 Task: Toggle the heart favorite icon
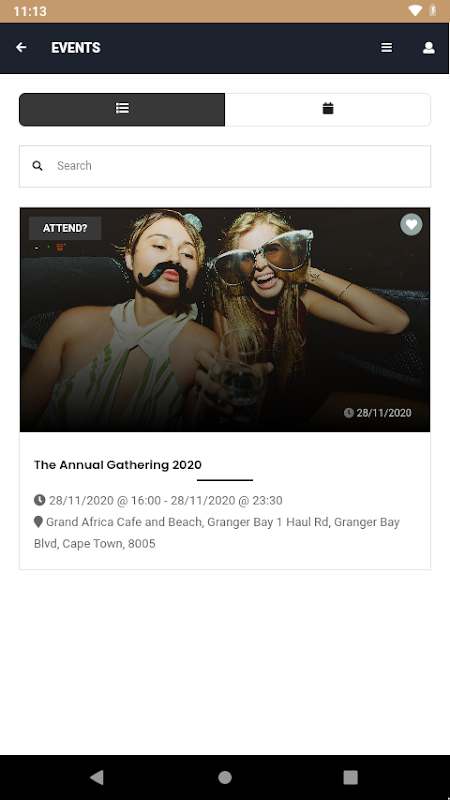coord(411,224)
